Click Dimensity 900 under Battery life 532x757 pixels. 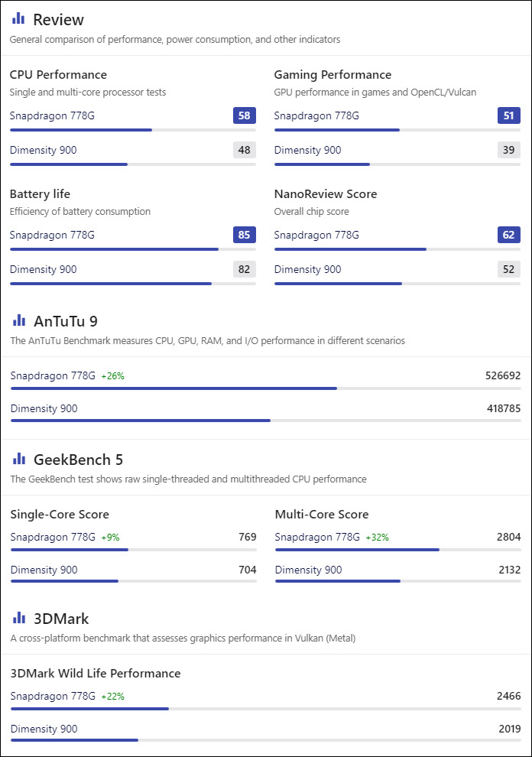click(x=43, y=269)
